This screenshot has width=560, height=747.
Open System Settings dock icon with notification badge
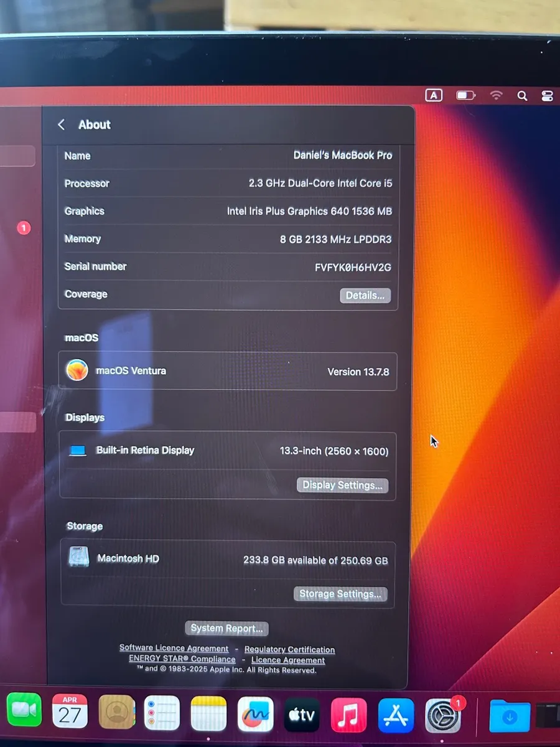(x=442, y=710)
